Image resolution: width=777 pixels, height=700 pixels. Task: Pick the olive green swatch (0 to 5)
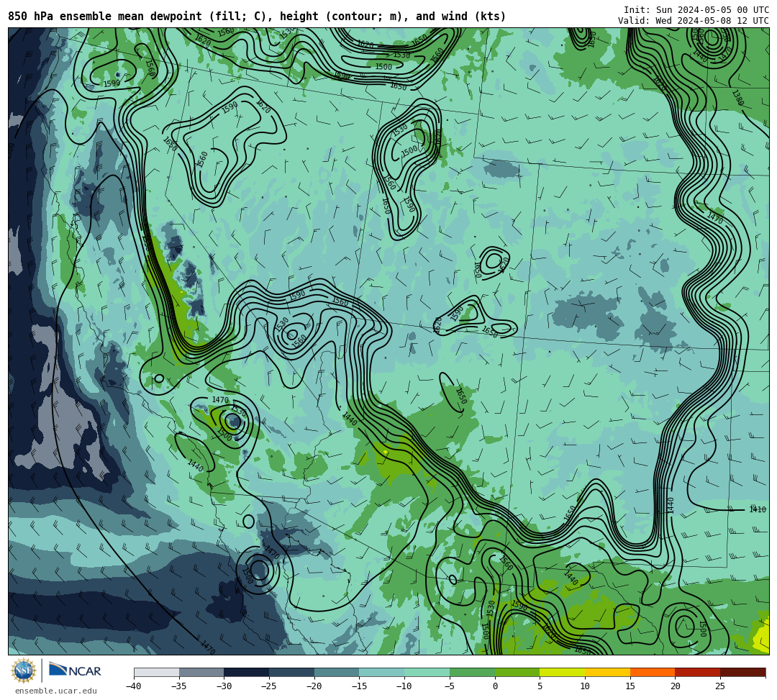[517, 672]
